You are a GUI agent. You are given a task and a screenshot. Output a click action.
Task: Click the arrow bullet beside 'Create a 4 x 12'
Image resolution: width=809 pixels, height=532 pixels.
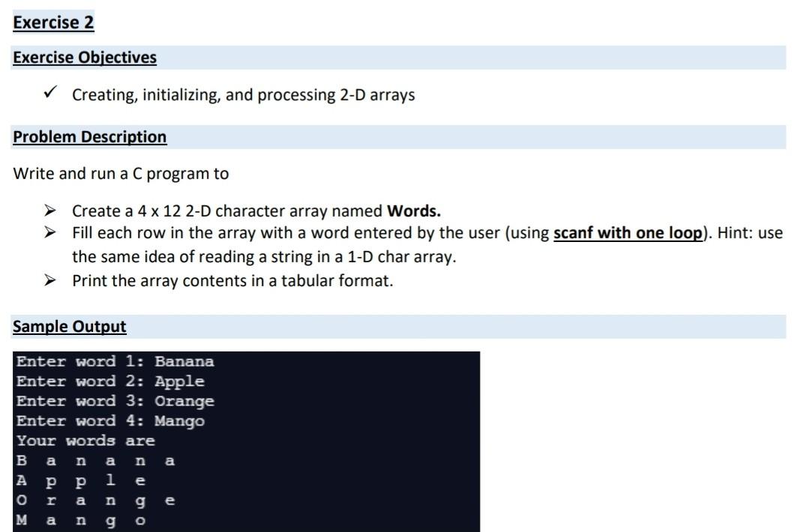50,210
